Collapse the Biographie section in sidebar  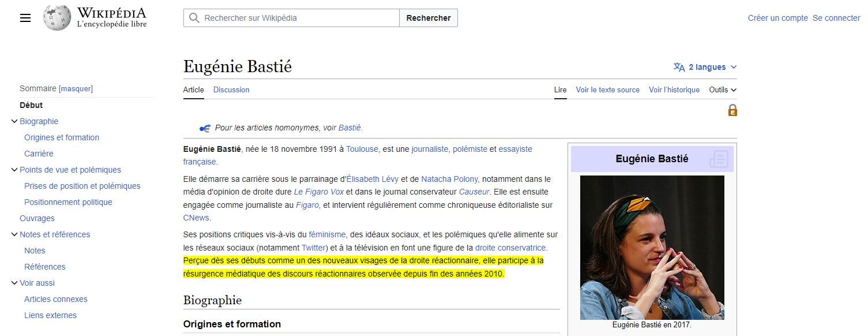coord(14,121)
